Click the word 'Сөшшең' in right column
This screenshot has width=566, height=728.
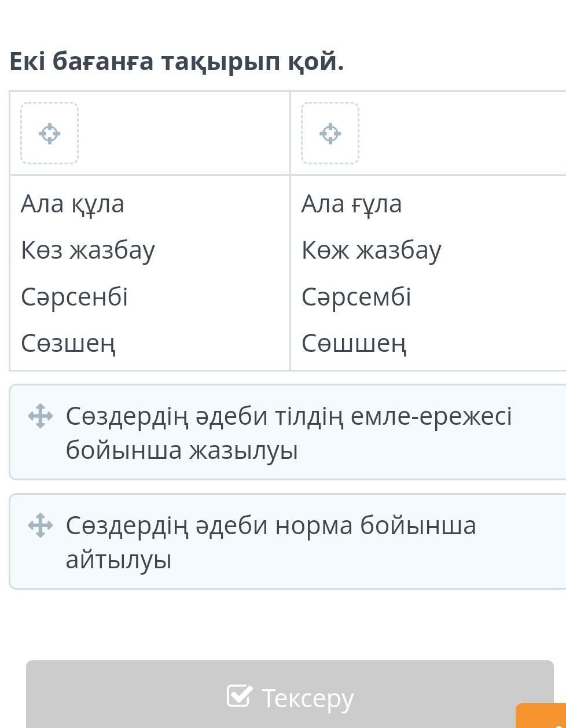354,343
